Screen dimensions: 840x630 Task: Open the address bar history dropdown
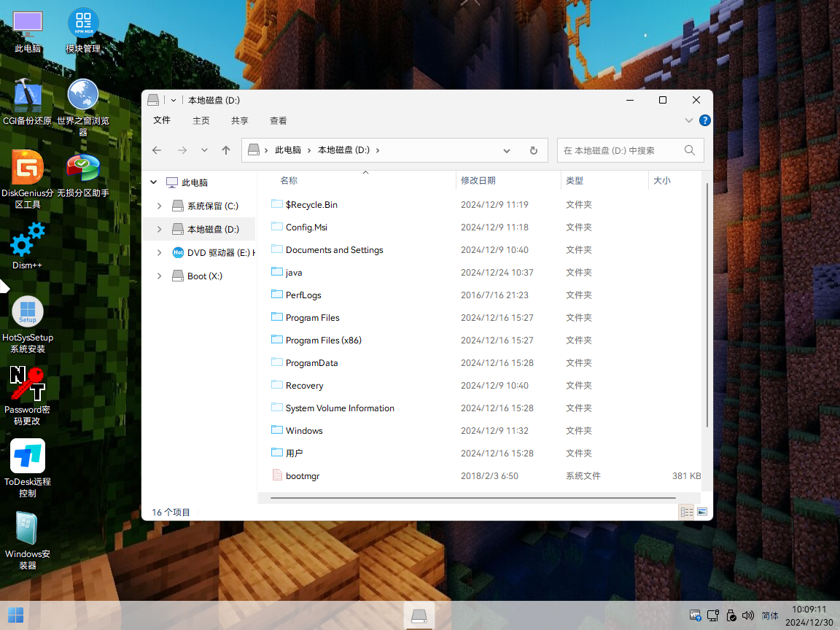tap(506, 150)
